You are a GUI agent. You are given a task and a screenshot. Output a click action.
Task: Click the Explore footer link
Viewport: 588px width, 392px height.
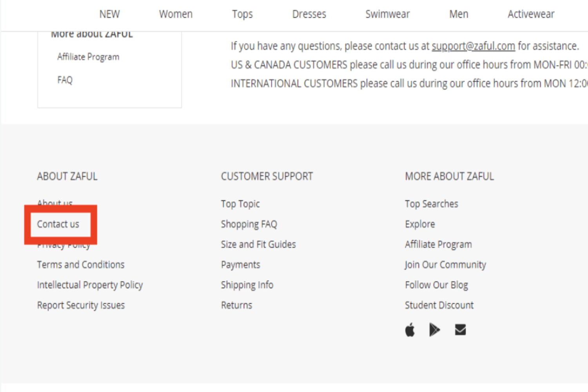(420, 224)
